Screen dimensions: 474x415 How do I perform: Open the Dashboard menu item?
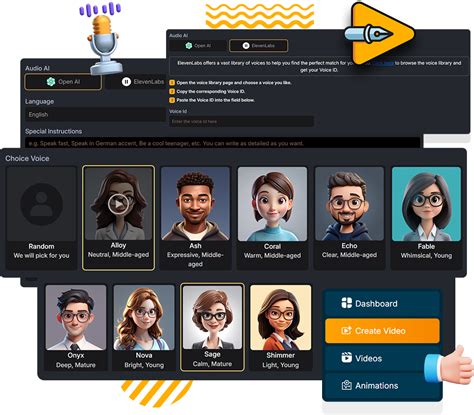click(x=382, y=303)
